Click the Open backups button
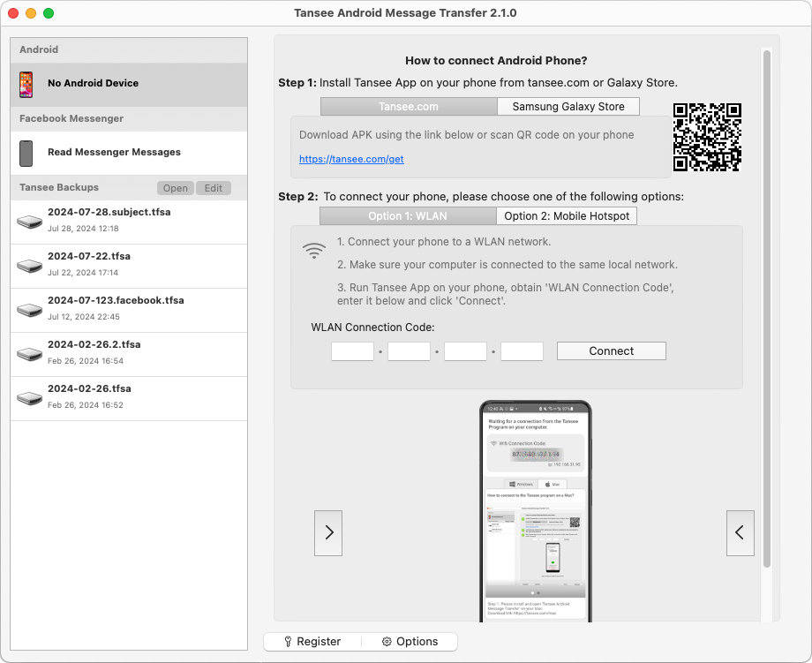This screenshot has width=812, height=663. click(176, 188)
